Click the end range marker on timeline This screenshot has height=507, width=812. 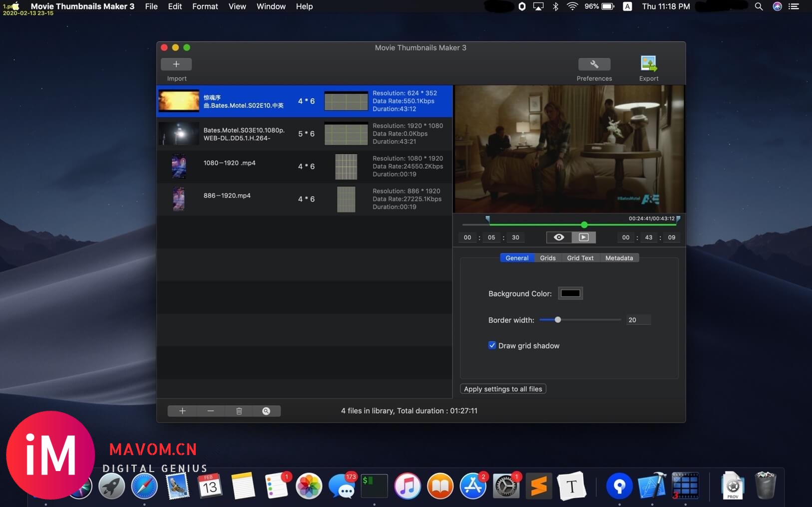[678, 219]
